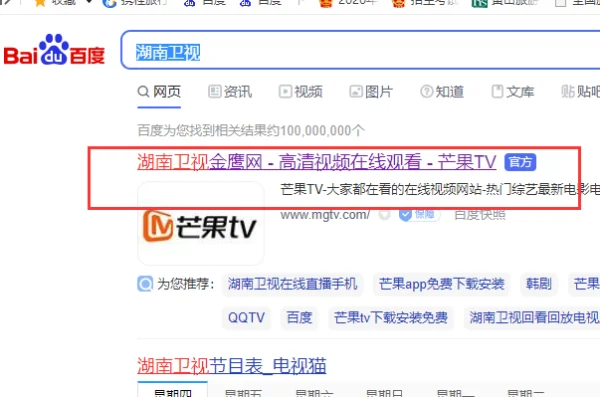
Task: Open the 湖南卫视节目表_电视猫 result
Action: point(232,366)
